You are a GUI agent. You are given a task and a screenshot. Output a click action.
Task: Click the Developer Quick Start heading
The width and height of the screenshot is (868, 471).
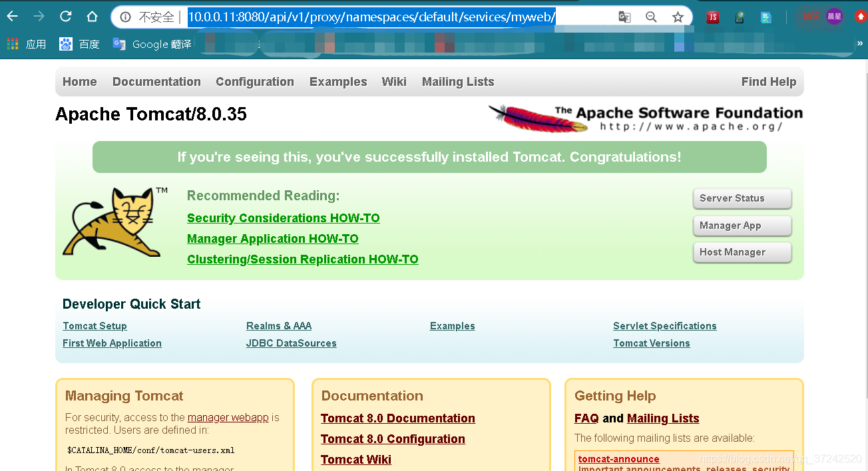(x=131, y=304)
